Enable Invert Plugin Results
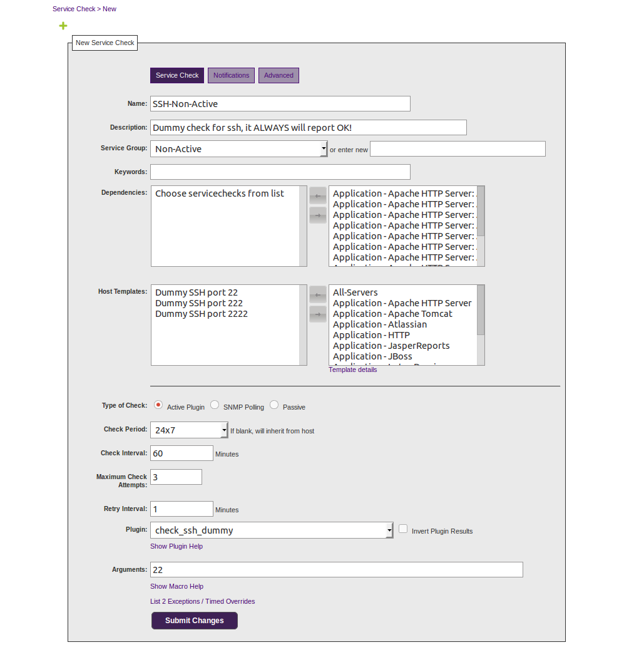634x672 pixels. (x=403, y=528)
